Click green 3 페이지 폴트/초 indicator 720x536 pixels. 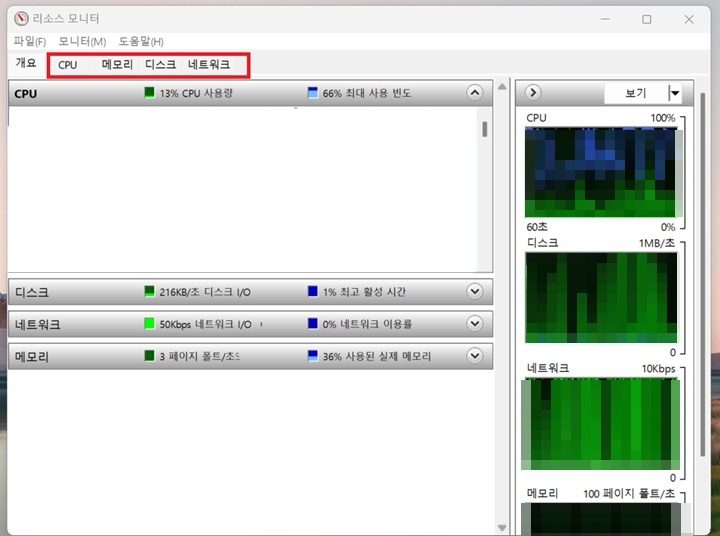point(149,355)
